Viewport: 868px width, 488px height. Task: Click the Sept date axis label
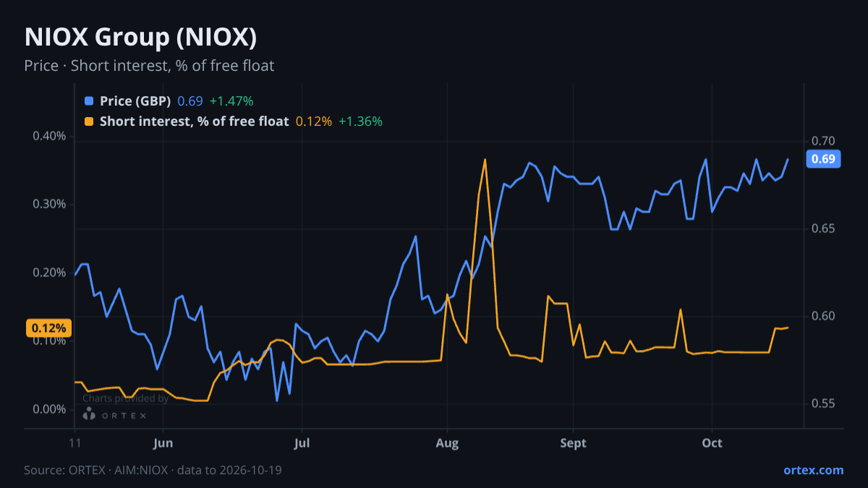573,442
